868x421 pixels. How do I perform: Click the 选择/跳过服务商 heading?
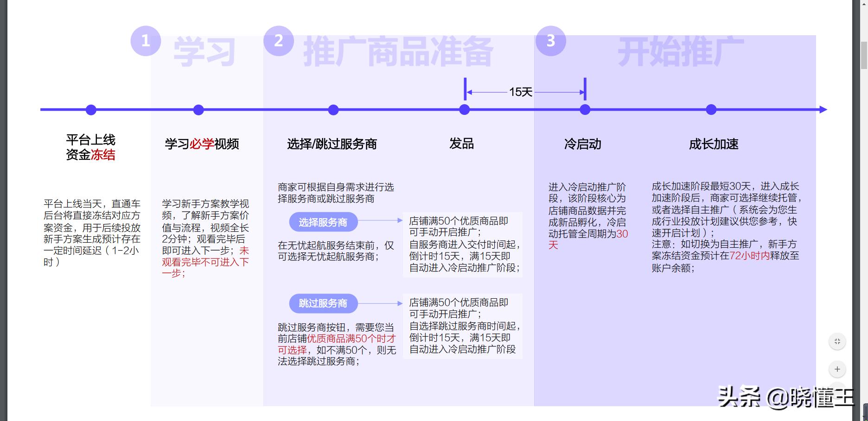pos(332,144)
